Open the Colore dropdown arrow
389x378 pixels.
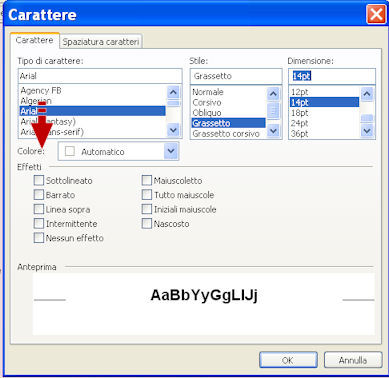(x=171, y=151)
